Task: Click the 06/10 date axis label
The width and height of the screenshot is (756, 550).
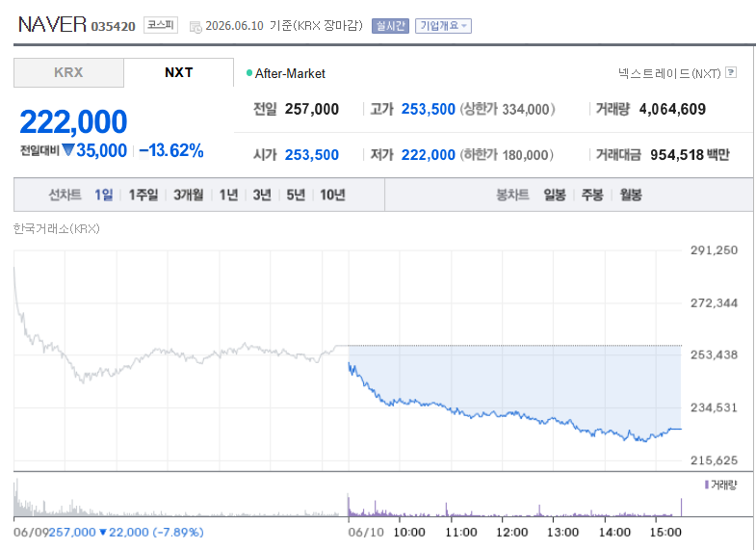Action: click(x=366, y=533)
